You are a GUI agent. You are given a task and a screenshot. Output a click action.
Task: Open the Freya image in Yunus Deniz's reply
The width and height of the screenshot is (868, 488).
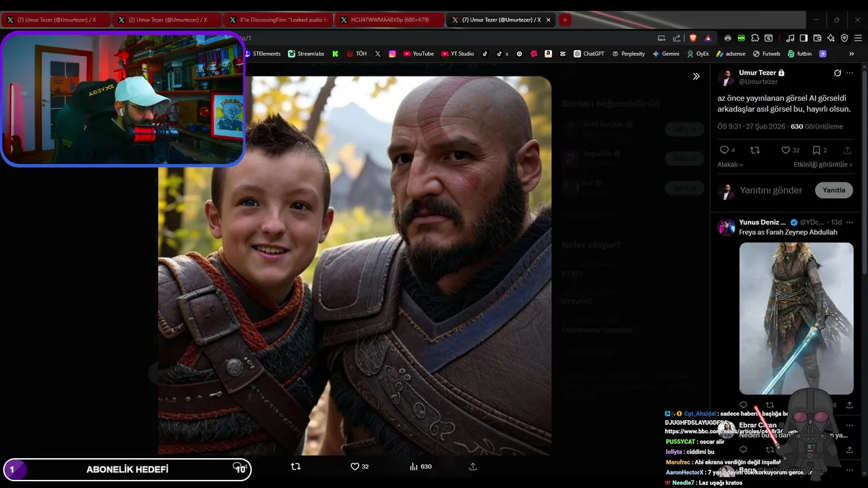(x=796, y=319)
